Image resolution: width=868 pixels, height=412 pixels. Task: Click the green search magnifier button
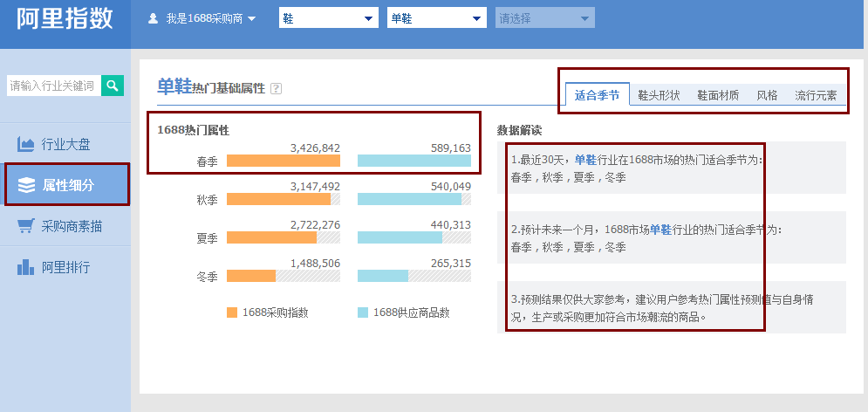click(x=113, y=85)
